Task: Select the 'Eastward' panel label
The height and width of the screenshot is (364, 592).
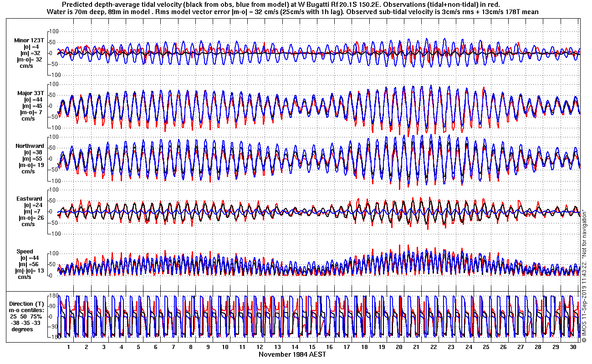Action: pyautogui.click(x=29, y=198)
